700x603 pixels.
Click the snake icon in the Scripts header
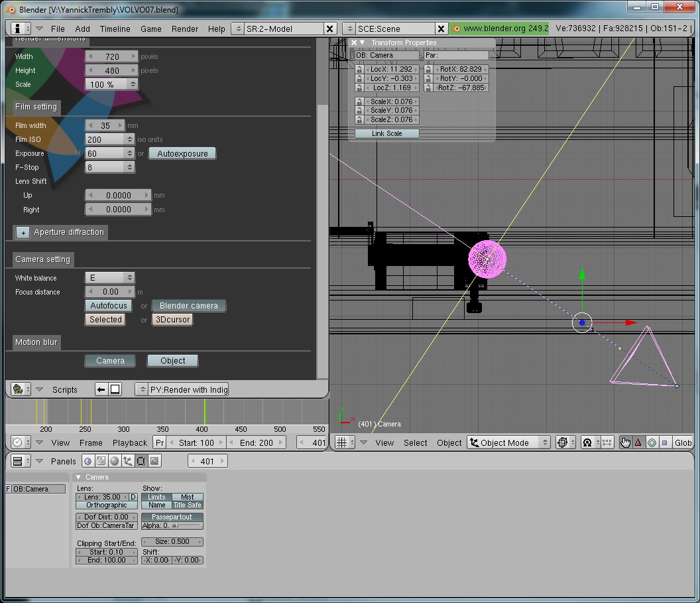17,389
